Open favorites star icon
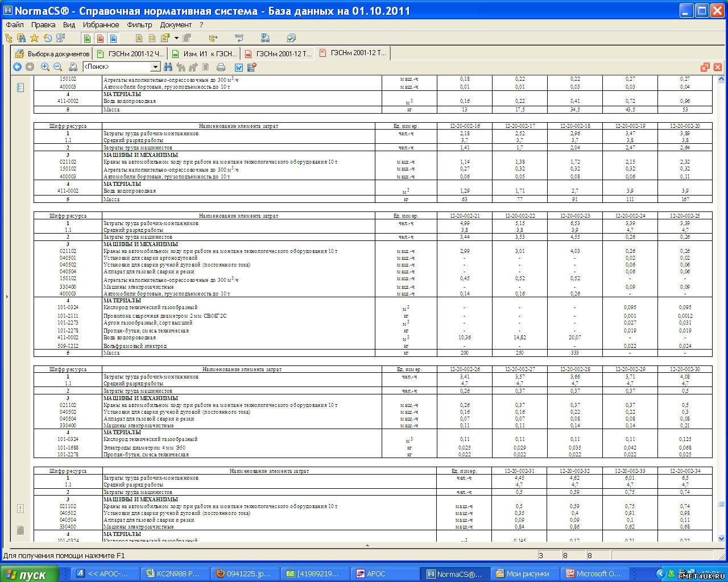 [34, 38]
